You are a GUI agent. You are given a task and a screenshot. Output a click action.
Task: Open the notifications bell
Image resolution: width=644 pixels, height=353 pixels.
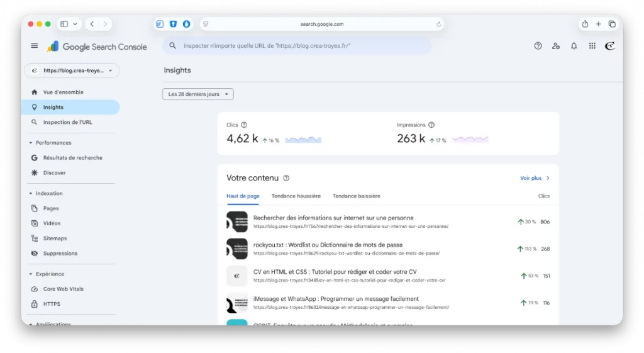click(574, 46)
